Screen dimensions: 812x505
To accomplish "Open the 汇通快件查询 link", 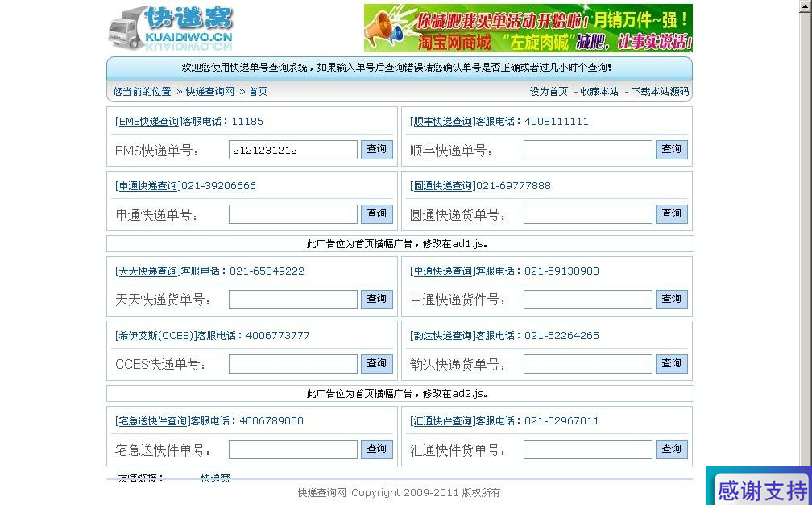I will point(443,421).
